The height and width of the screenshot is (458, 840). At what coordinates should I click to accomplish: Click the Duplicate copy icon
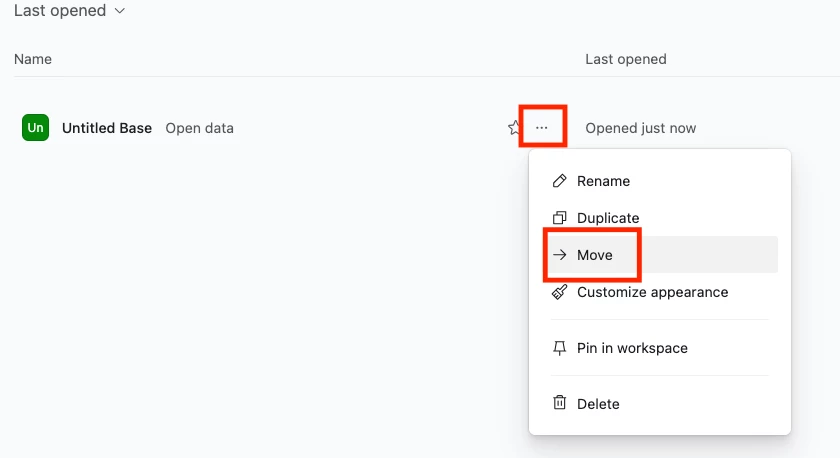pyautogui.click(x=559, y=218)
